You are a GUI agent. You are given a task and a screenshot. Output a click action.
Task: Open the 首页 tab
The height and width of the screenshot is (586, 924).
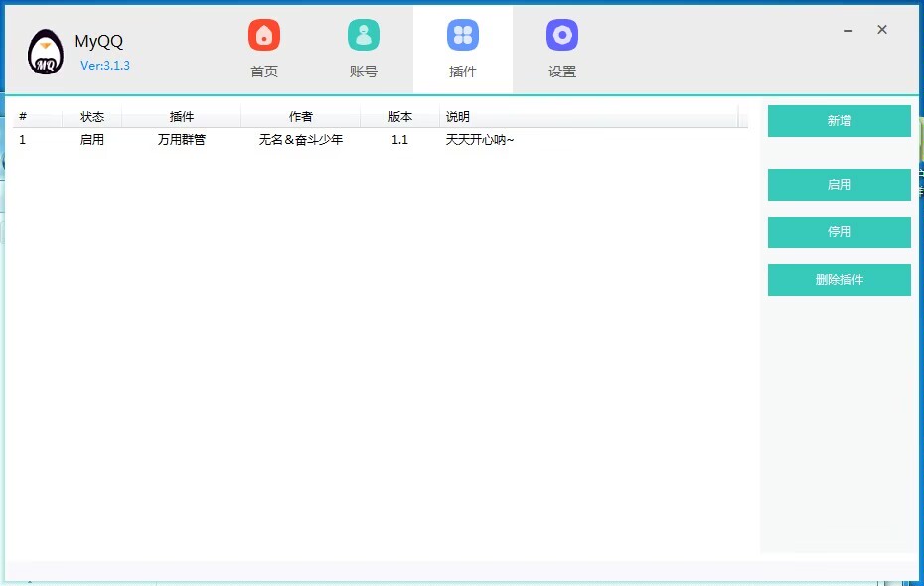tap(263, 49)
